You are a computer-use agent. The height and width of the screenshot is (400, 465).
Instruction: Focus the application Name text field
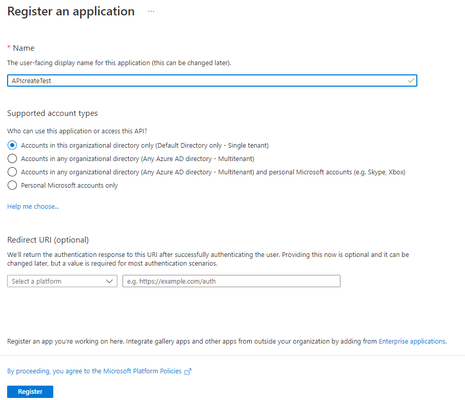pyautogui.click(x=212, y=80)
